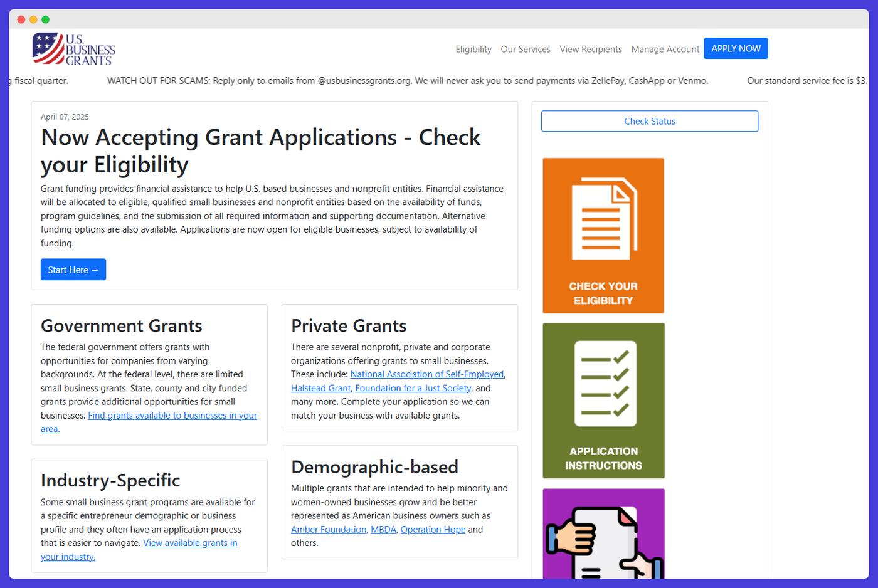Open Manage Account from the navigation
Viewport: 878px width, 588px height.
[665, 49]
